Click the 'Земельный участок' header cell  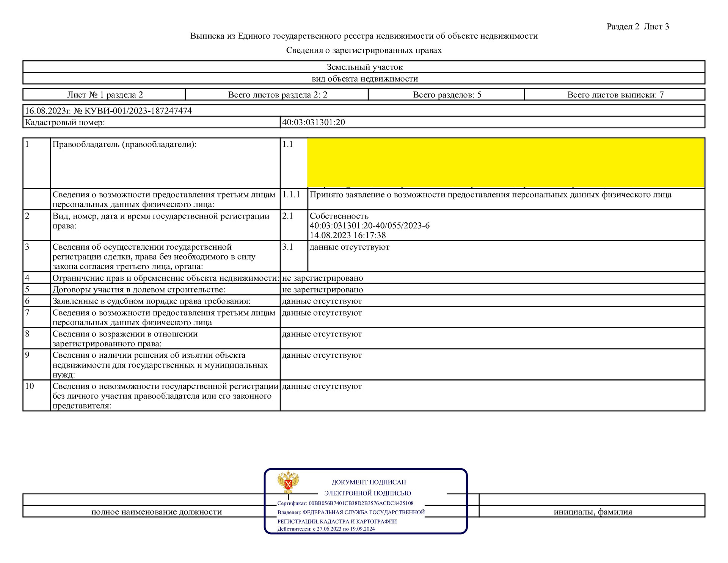click(x=364, y=67)
